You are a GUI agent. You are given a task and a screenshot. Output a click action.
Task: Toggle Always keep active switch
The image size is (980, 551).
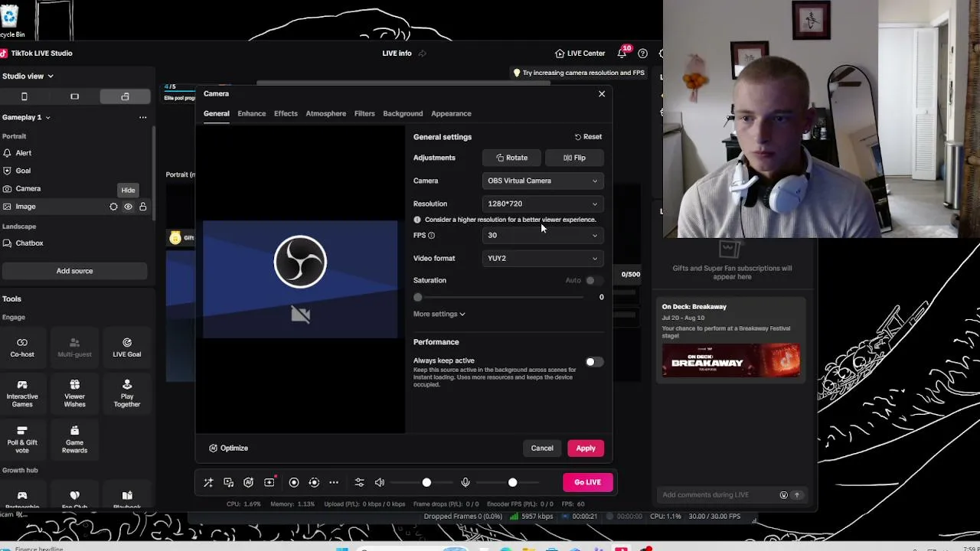pos(594,362)
